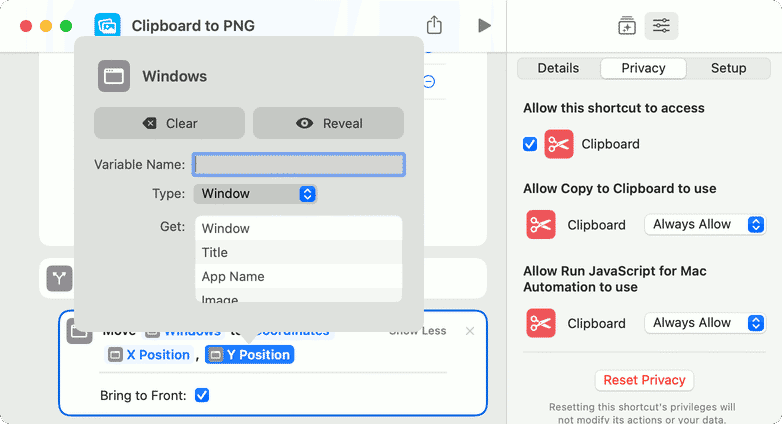782x424 pixels.
Task: Open the Type dropdown set to Window
Action: point(255,194)
